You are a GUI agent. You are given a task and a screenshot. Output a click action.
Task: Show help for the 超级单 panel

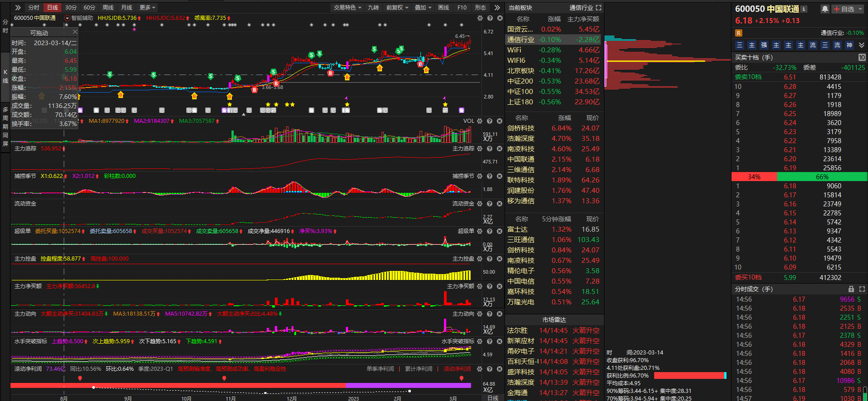click(x=490, y=231)
